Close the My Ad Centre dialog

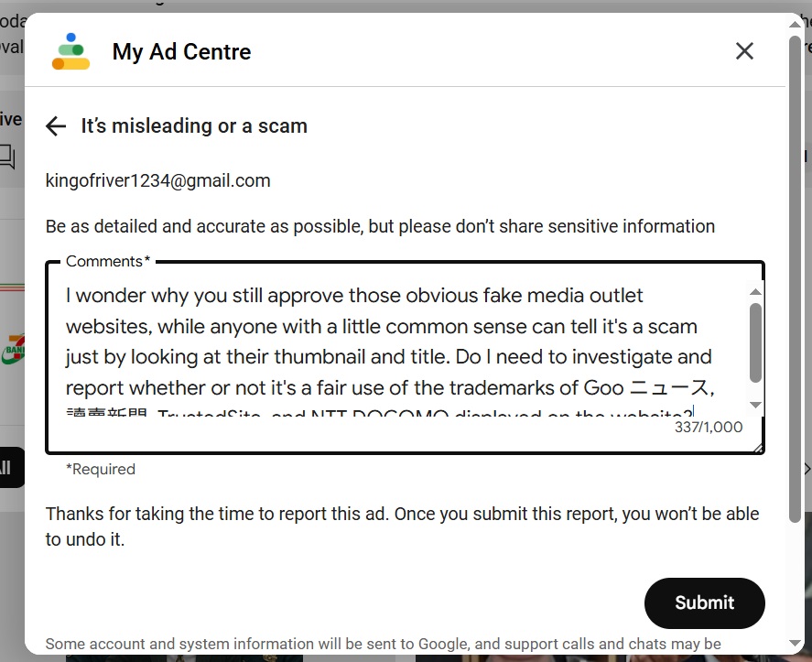click(744, 50)
